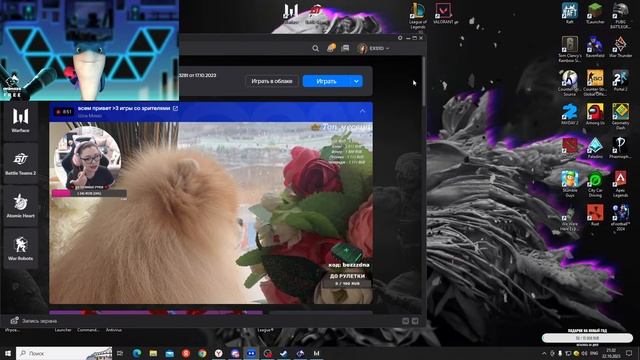Screen dimensions: 640x360
Task: Open the Paladins desktop shortcut
Action: click(x=595, y=148)
